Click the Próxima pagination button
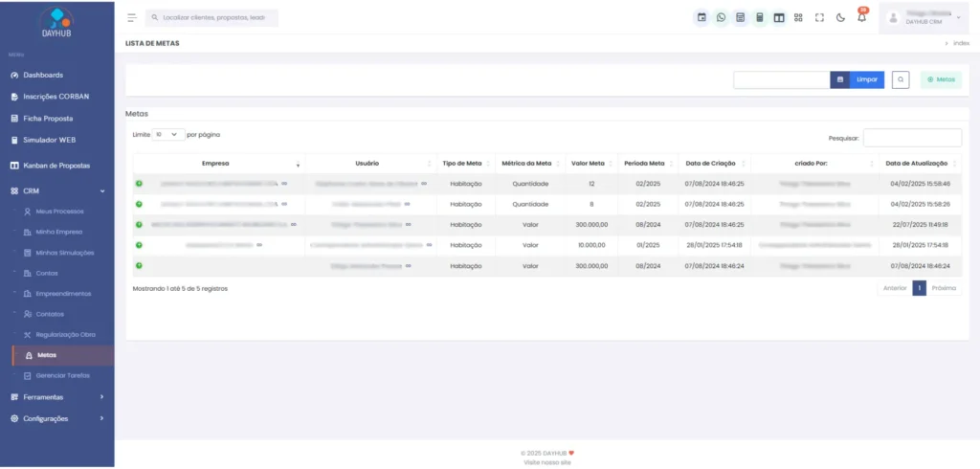 (x=944, y=288)
